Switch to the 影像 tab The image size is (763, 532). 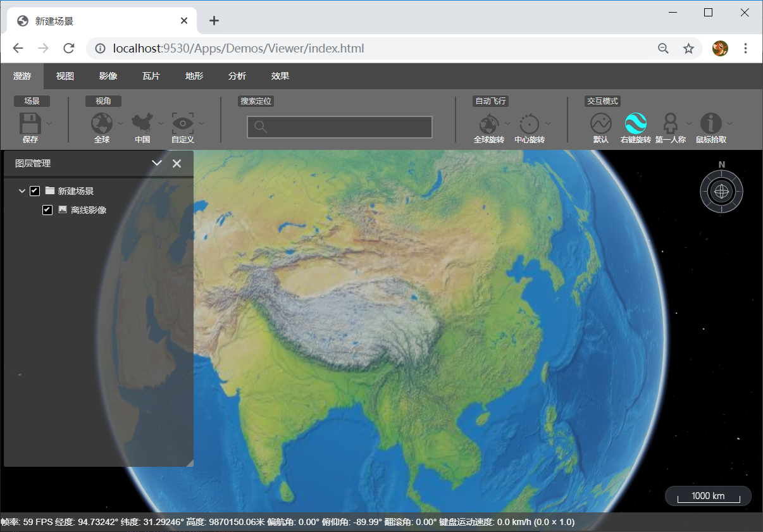click(108, 76)
